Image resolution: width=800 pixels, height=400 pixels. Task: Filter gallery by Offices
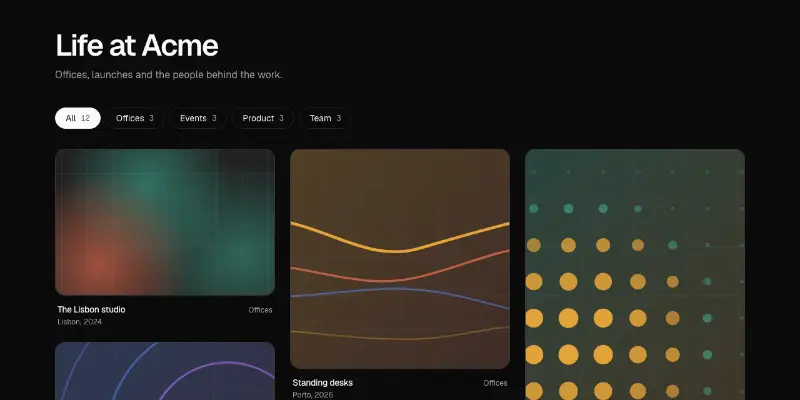[135, 118]
